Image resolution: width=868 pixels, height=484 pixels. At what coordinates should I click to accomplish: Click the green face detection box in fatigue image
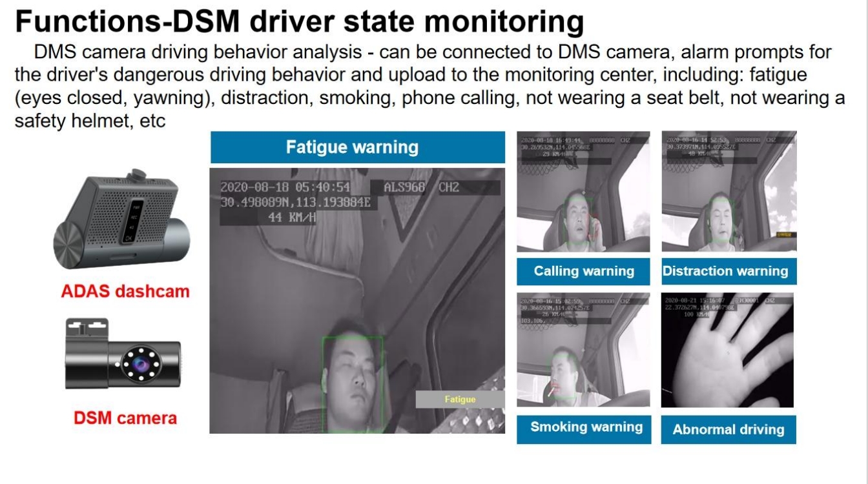[x=353, y=384]
